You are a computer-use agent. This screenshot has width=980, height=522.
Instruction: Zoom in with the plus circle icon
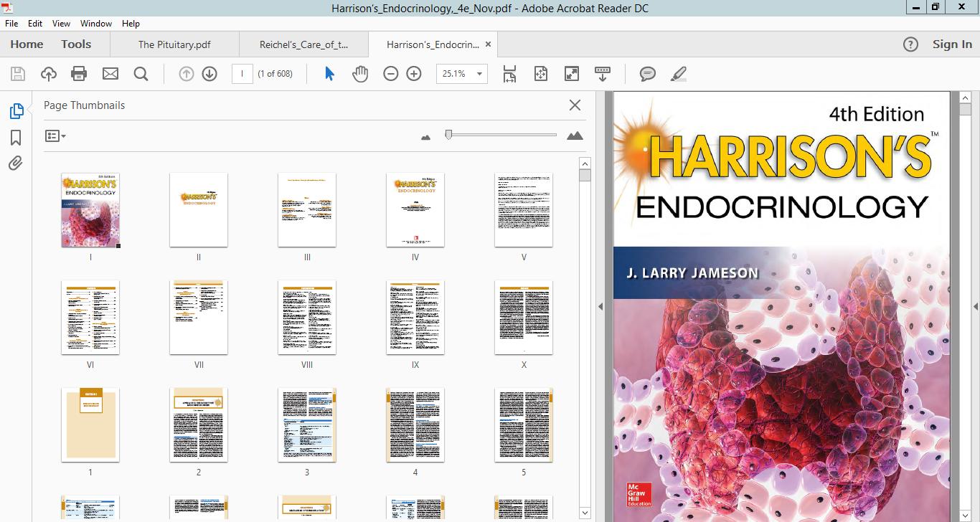414,73
